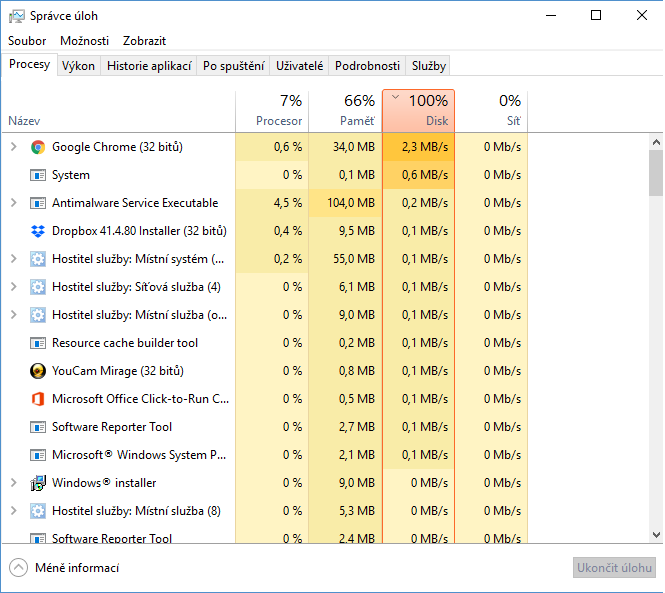Click gear icon of Hostitel služby: Místní služba (8)
Image resolution: width=665 pixels, height=593 pixels.
pos(38,511)
